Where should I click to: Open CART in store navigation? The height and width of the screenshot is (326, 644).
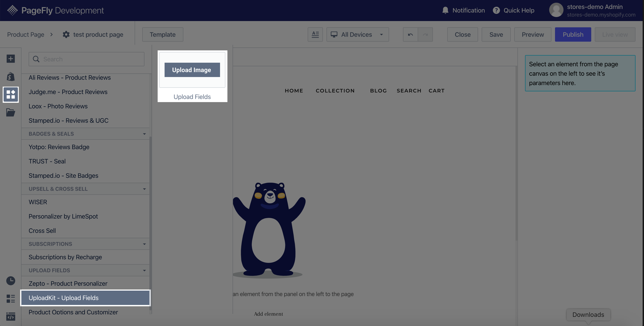tap(436, 91)
